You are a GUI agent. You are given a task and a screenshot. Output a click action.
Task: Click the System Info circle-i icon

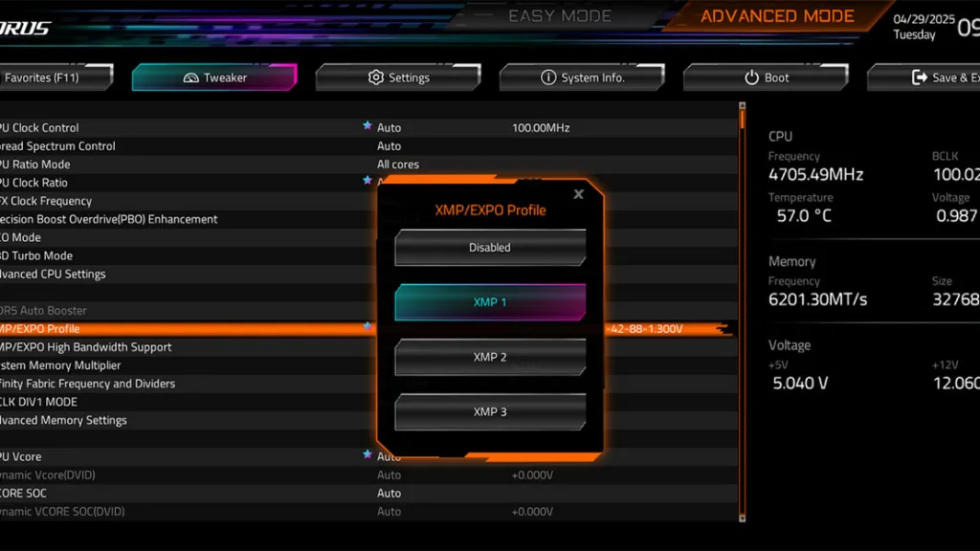(548, 77)
